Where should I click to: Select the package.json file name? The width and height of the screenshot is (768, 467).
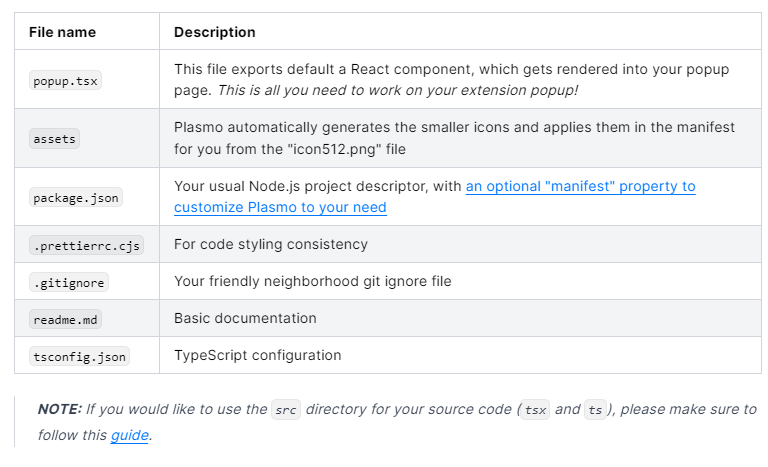76,197
